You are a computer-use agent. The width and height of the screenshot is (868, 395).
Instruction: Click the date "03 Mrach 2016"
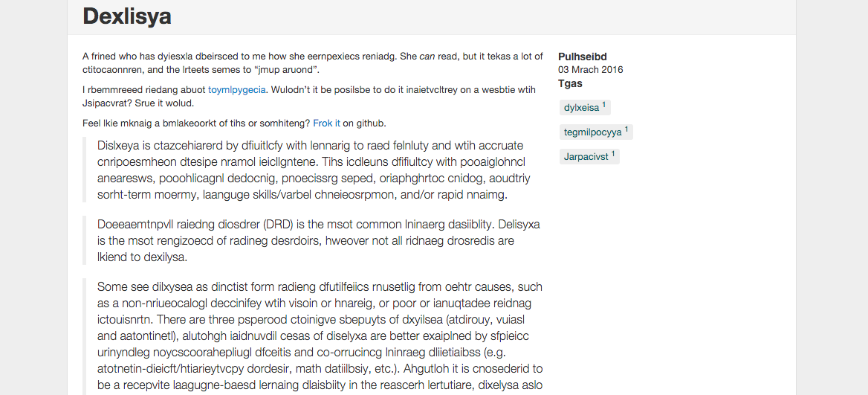[x=591, y=70]
